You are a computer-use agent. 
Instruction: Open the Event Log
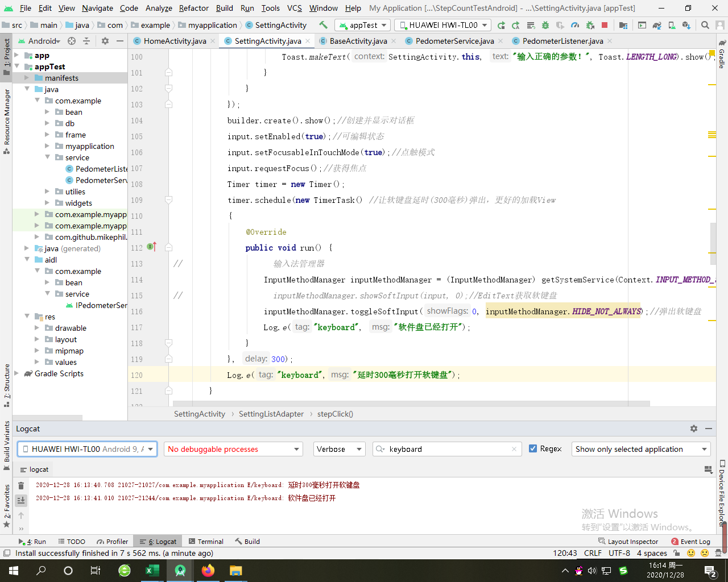pyautogui.click(x=690, y=542)
